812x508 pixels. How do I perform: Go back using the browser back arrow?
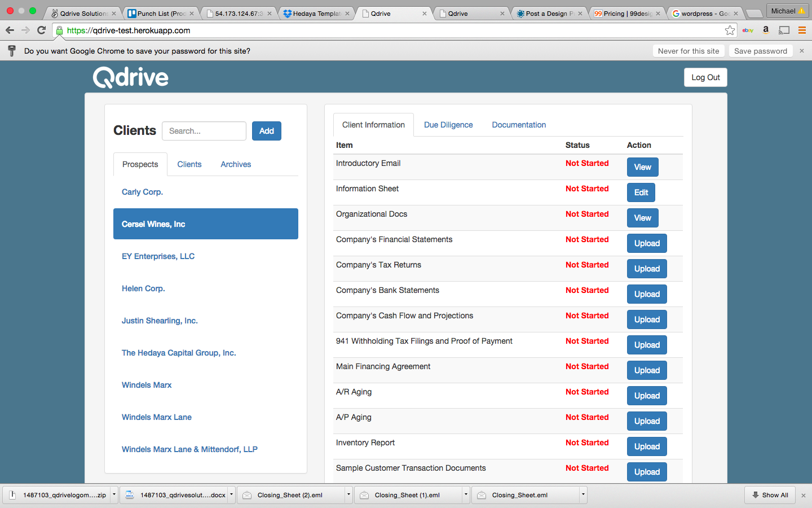pyautogui.click(x=10, y=30)
